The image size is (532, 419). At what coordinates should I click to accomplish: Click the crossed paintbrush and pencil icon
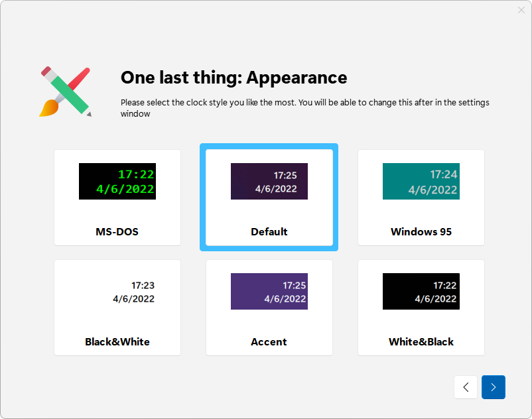coord(65,91)
